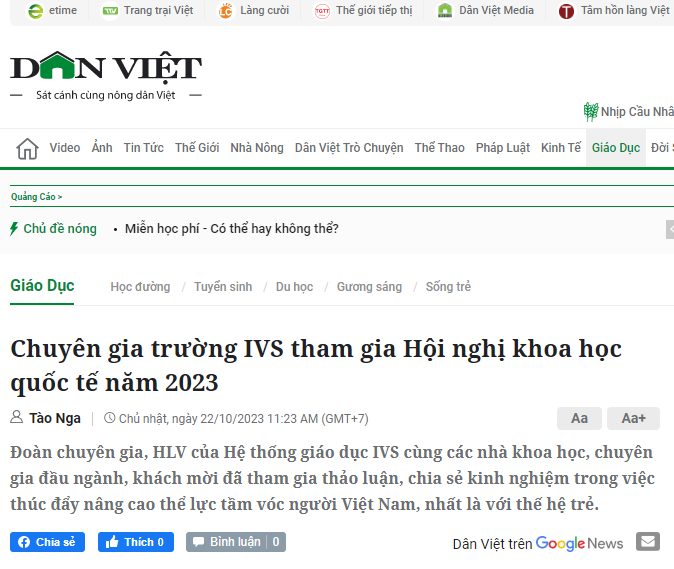Open the etime site icon link
Viewport: 674px width, 569px height.
[36, 11]
